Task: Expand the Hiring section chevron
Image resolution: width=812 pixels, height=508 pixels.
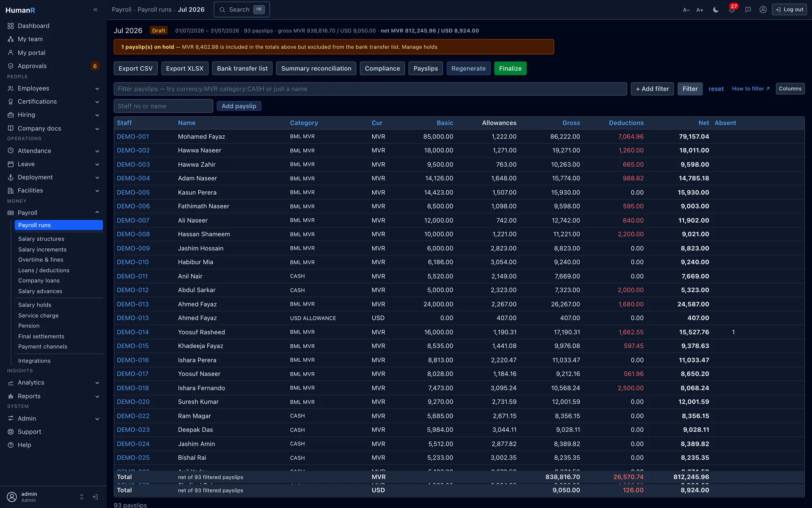Action: click(x=97, y=115)
